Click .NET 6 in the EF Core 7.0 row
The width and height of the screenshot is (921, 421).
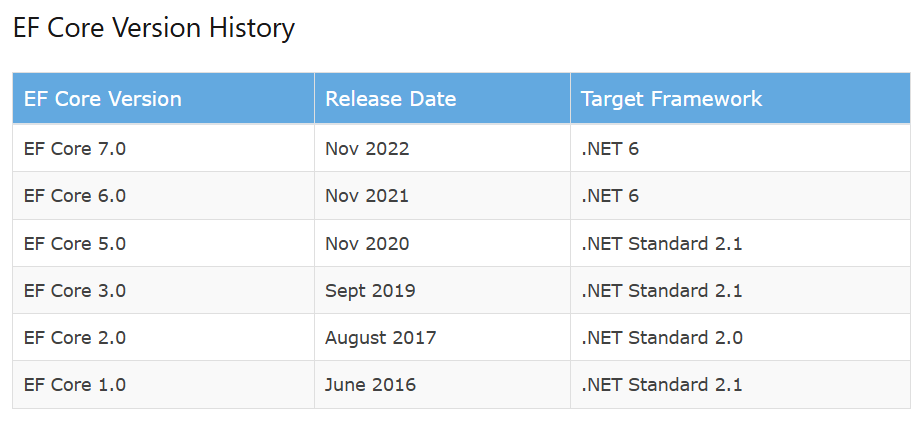point(609,149)
